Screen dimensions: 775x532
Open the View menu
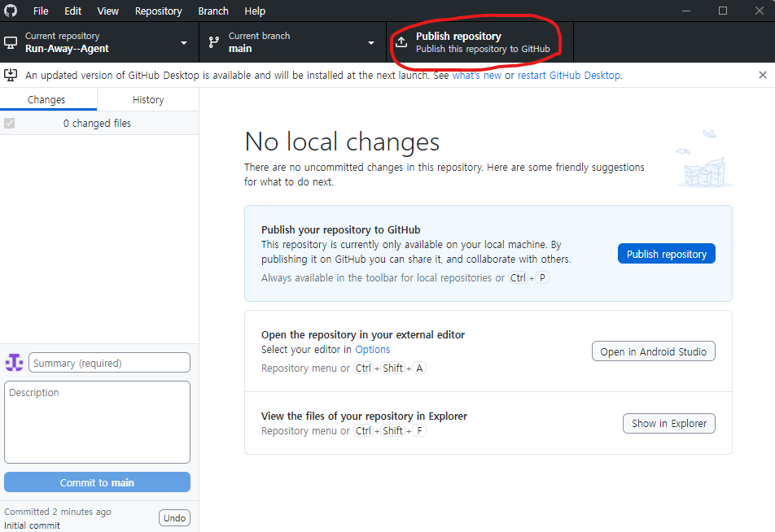pyautogui.click(x=107, y=11)
